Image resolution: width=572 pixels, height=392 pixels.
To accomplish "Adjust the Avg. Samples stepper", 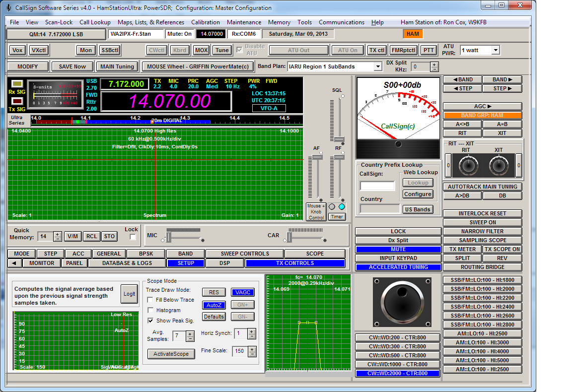I will pyautogui.click(x=190, y=336).
